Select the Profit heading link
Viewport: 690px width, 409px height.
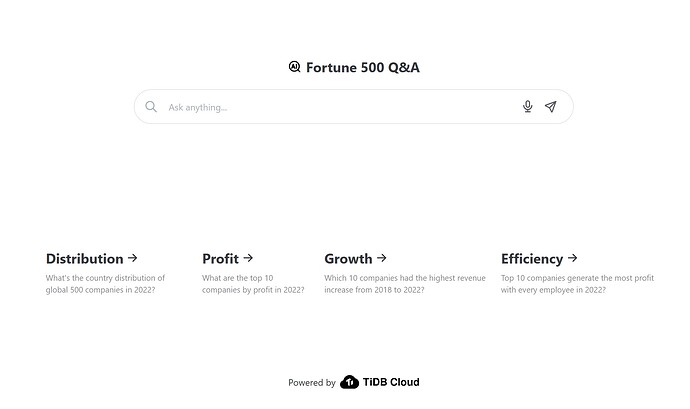pyautogui.click(x=220, y=259)
